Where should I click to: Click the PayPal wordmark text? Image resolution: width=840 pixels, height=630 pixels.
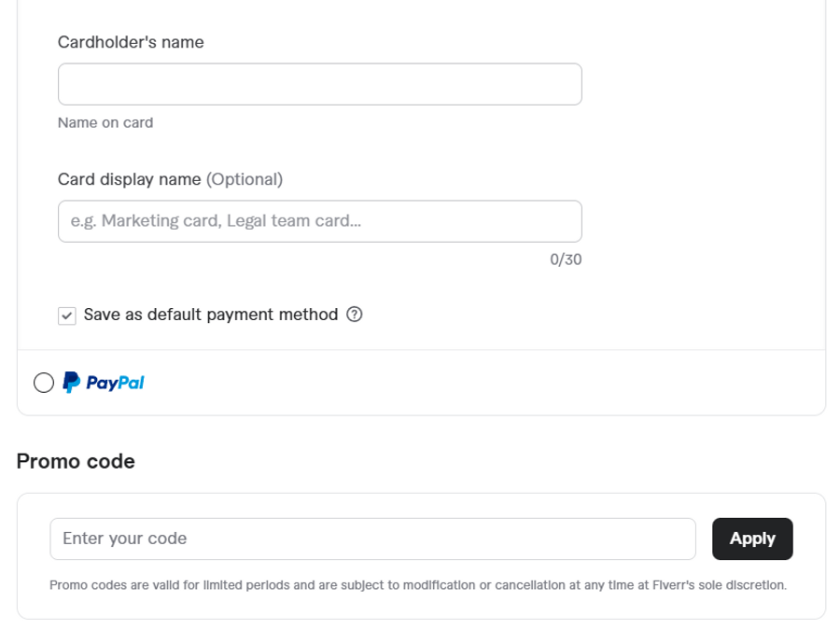point(115,383)
